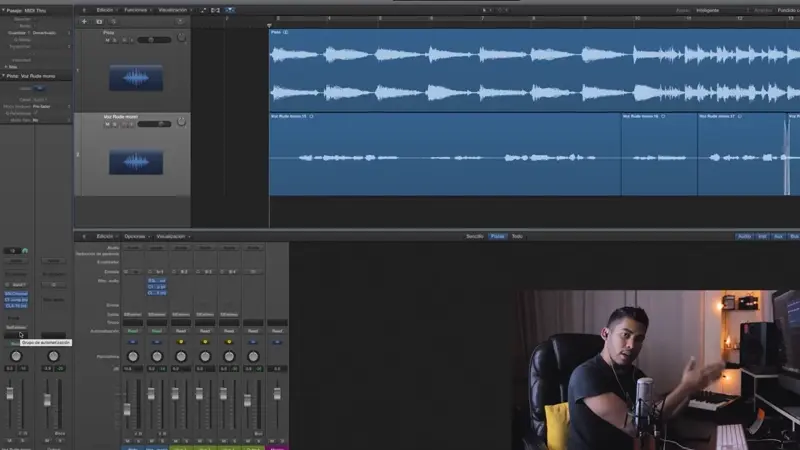Collapse the Pasaje MIDI Thru inspector section

coord(3,10)
